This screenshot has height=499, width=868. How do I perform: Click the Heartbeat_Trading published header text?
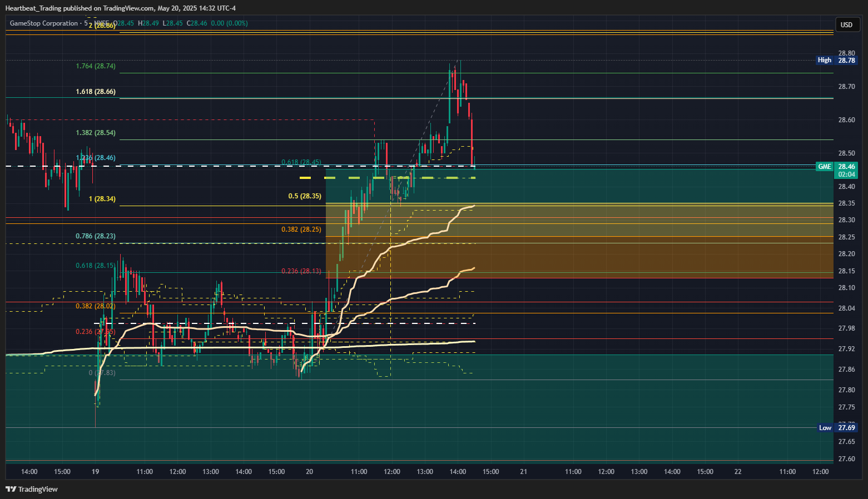pos(120,8)
